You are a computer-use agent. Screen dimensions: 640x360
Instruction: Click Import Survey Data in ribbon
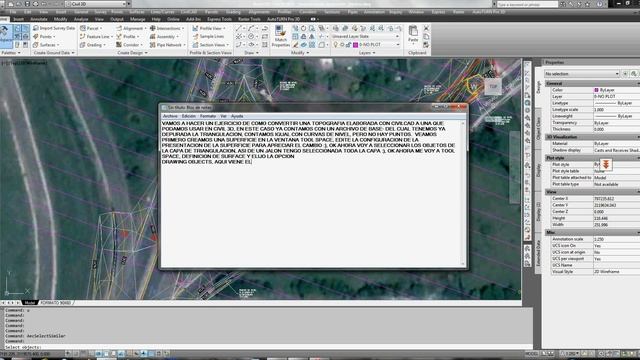pos(54,28)
